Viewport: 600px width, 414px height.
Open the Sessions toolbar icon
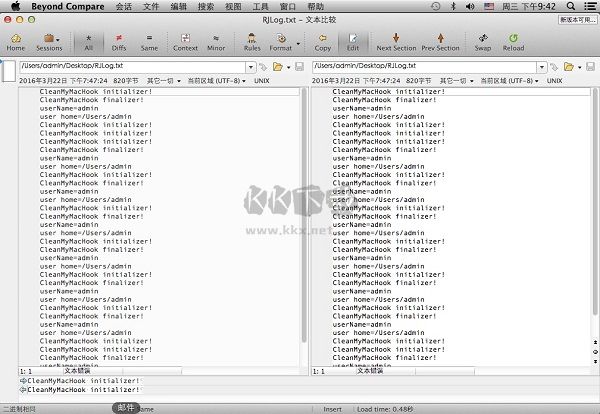coord(49,42)
